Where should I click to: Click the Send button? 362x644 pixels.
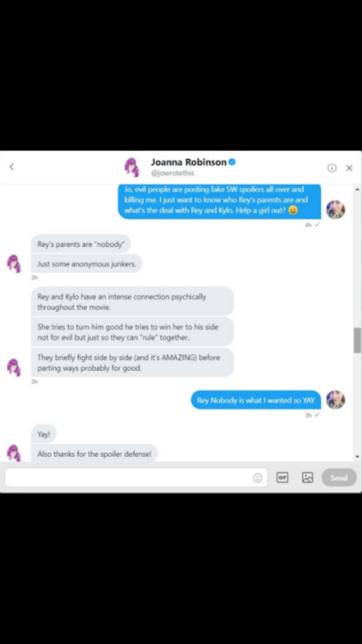[x=339, y=477]
